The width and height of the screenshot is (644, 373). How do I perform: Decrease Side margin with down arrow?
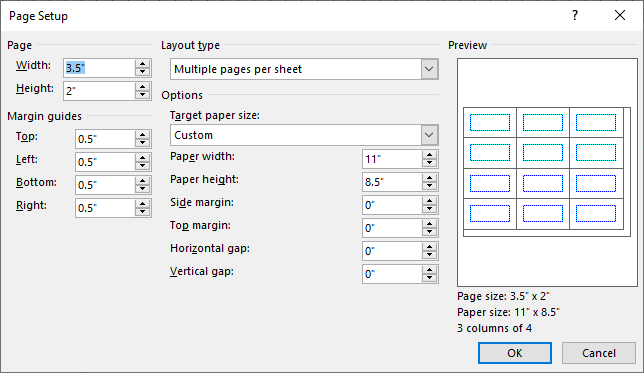(x=429, y=209)
